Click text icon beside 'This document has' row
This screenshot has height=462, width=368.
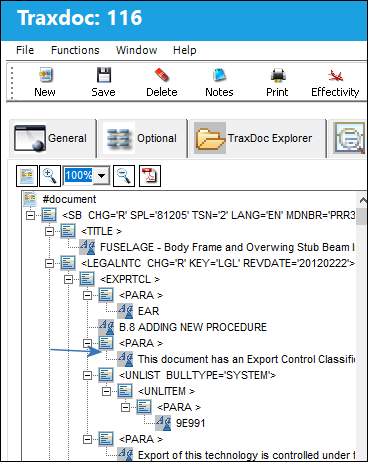point(125,359)
